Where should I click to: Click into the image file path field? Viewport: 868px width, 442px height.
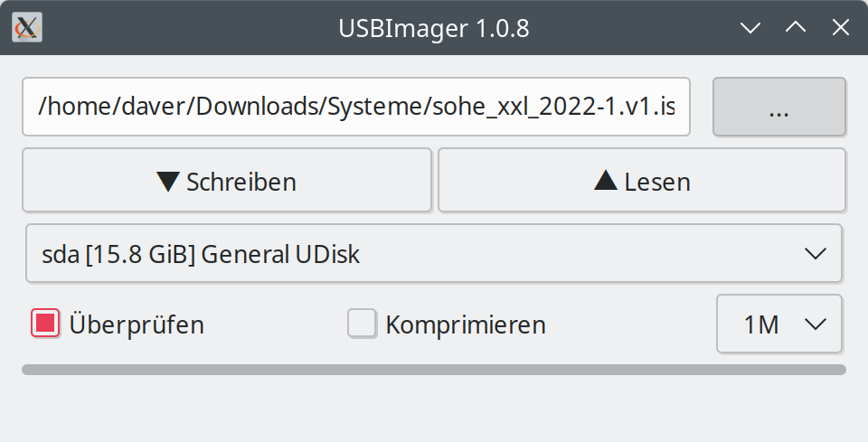(x=356, y=108)
